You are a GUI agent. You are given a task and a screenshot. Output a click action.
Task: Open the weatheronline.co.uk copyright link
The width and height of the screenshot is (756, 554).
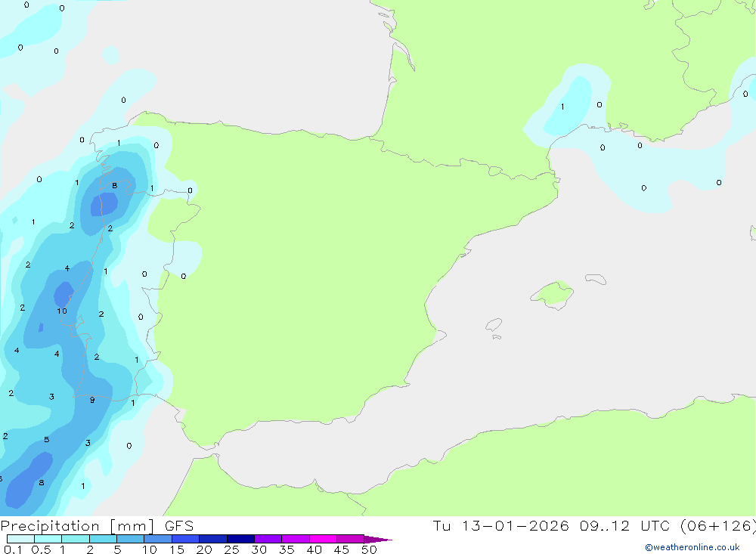click(692, 547)
